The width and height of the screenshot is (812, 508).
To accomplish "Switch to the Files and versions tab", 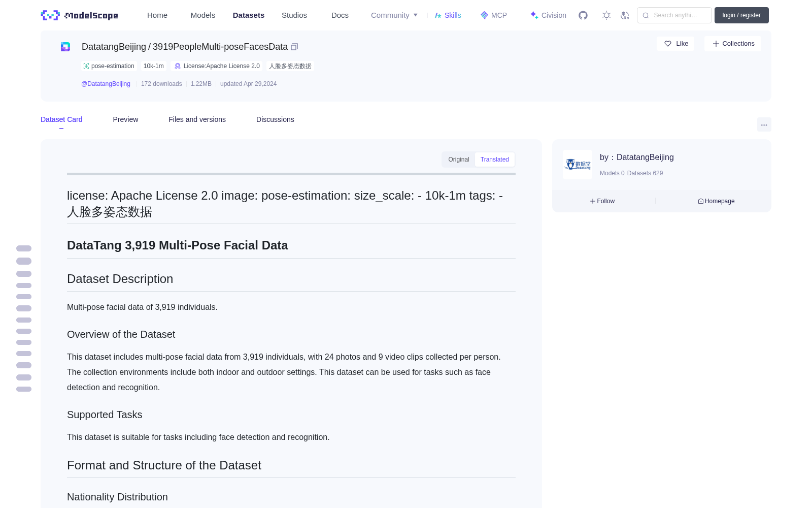I will (197, 119).
